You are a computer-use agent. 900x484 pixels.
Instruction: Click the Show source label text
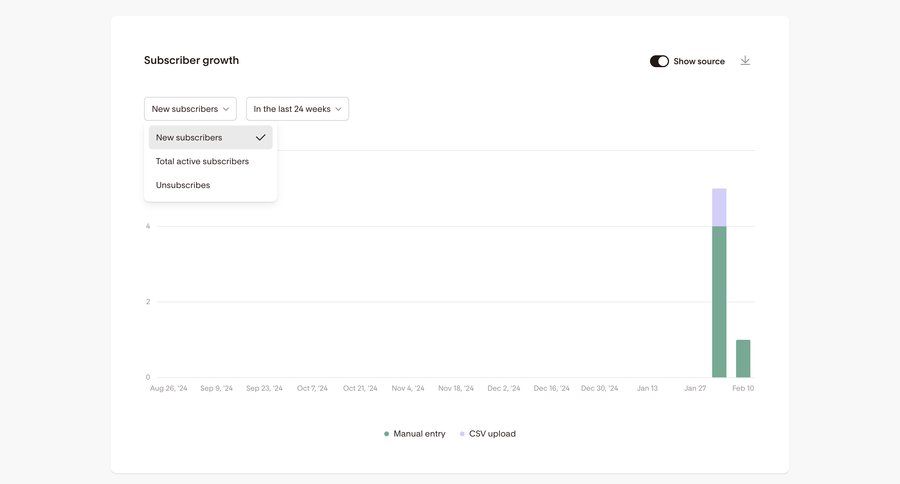(x=699, y=61)
